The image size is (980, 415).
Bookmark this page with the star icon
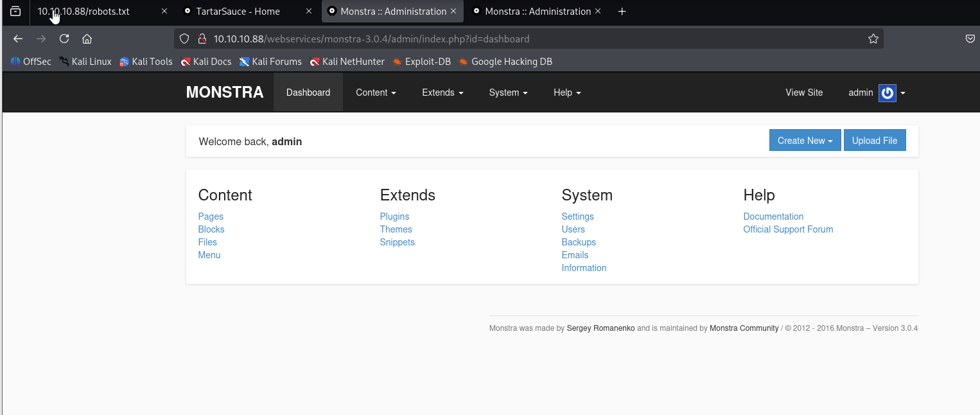(x=873, y=39)
